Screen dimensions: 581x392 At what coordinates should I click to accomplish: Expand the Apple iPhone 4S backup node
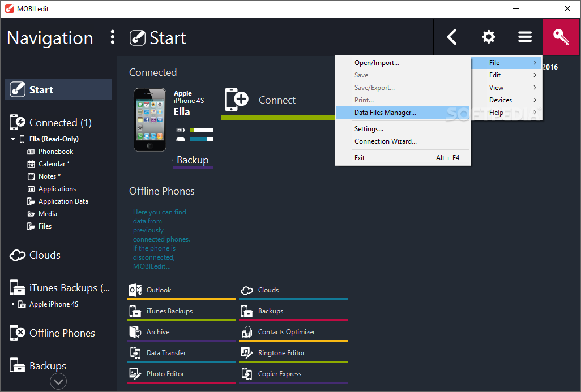tap(12, 304)
